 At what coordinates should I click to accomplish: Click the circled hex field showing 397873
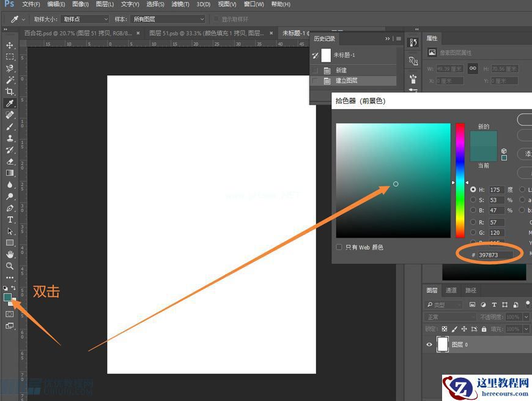487,254
